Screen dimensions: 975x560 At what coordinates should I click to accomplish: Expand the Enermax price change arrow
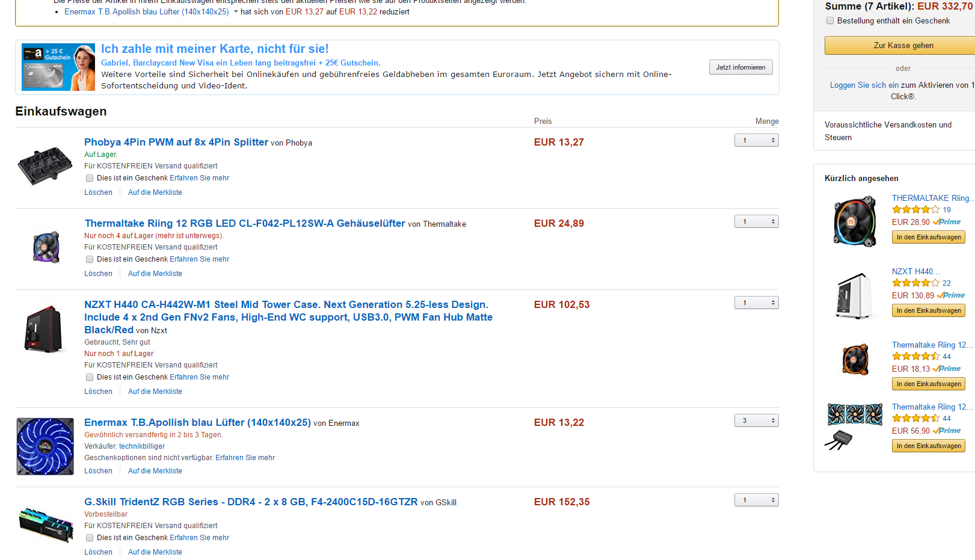tap(236, 12)
